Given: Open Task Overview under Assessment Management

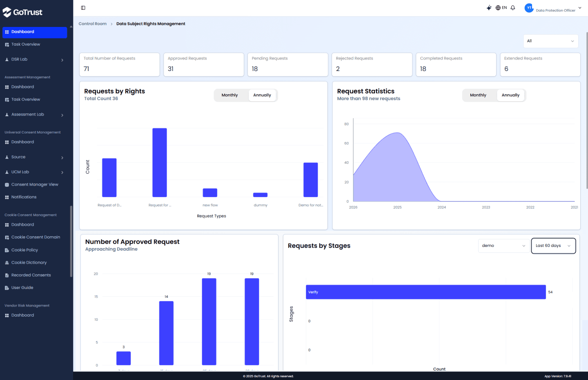Looking at the screenshot, I should coord(26,100).
